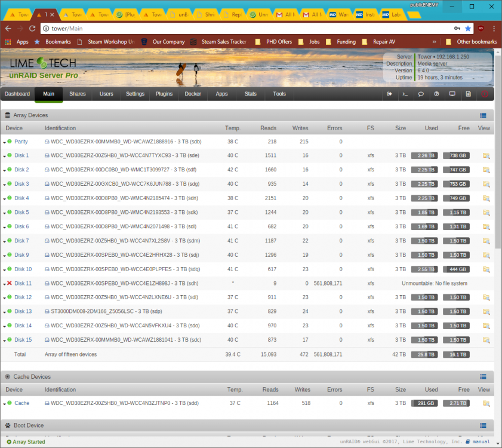Open the Disk 6 settings link
The width and height of the screenshot is (502, 448).
(21, 226)
